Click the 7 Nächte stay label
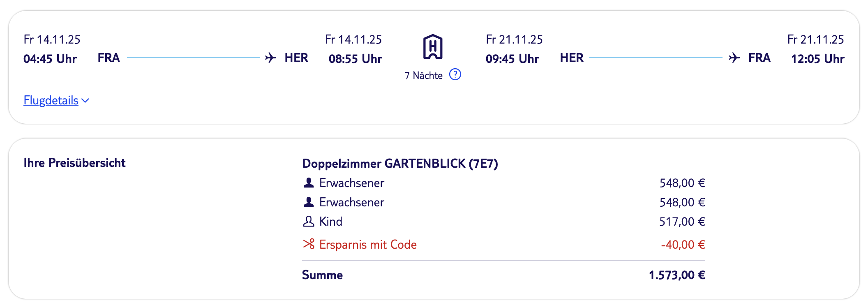The height and width of the screenshot is (305, 868). click(x=423, y=76)
